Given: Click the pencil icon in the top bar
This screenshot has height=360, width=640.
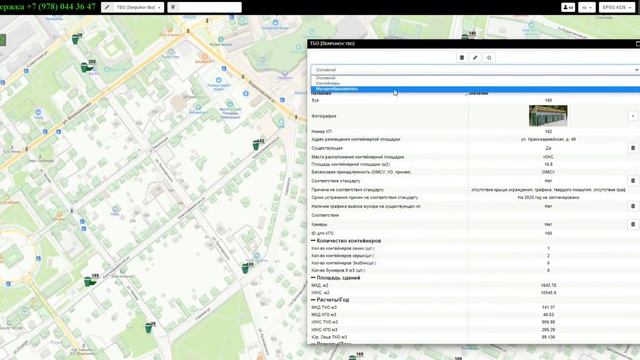Looking at the screenshot, I should (107, 7).
